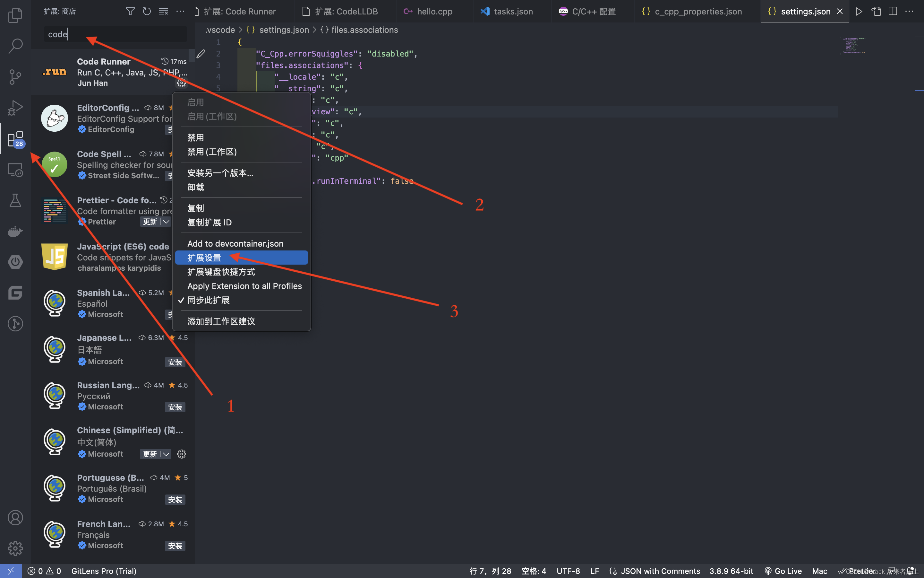This screenshot has width=924, height=578.
Task: Install the Japanese Language pack
Action: click(175, 362)
